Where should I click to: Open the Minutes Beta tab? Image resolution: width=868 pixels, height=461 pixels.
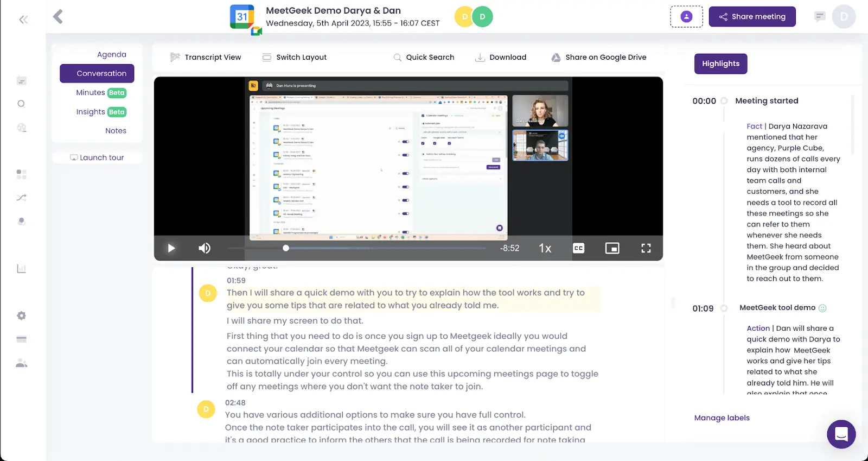click(101, 92)
